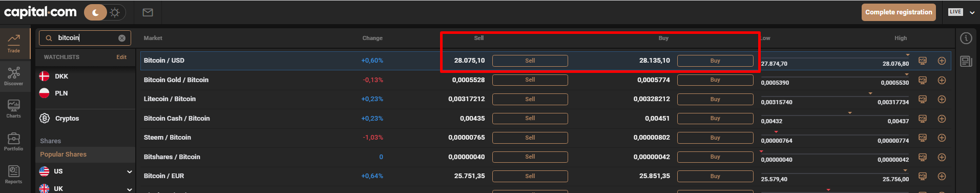Add Bitcoin Gold / Bitcoin with plus icon
This screenshot has width=980, height=193.
pyautogui.click(x=942, y=80)
